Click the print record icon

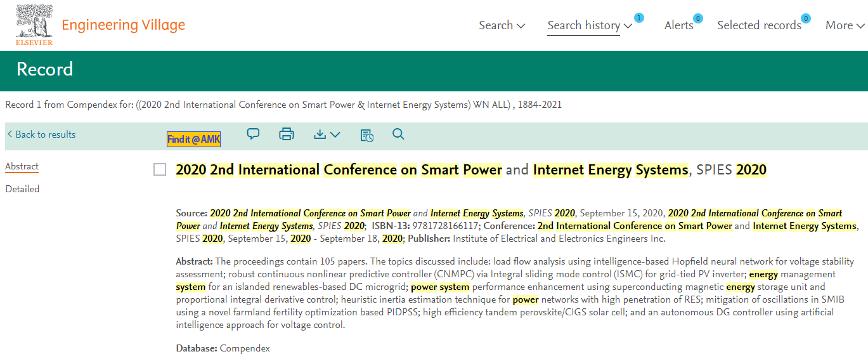pyautogui.click(x=287, y=134)
